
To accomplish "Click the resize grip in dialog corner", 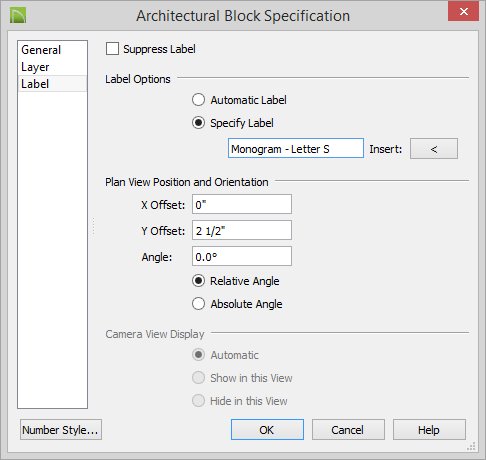I will pos(472,446).
